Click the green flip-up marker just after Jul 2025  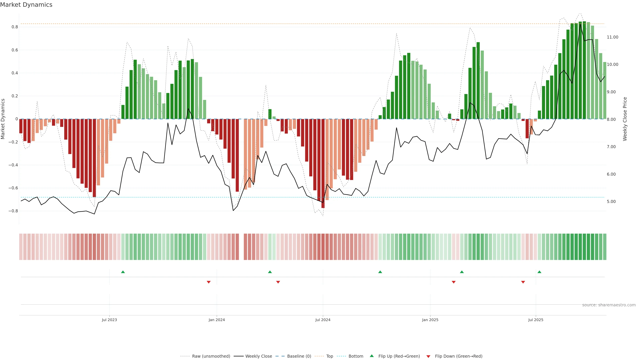539,272
